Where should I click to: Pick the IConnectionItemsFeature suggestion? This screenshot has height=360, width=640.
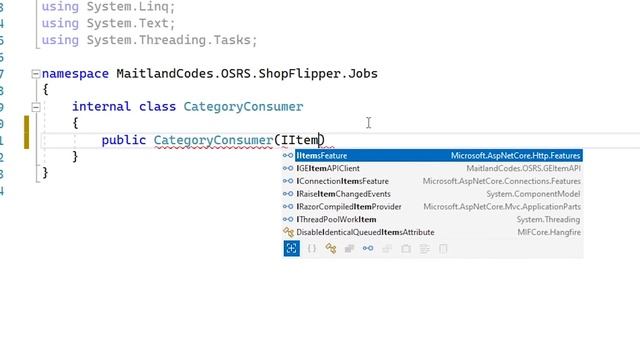[432, 181]
